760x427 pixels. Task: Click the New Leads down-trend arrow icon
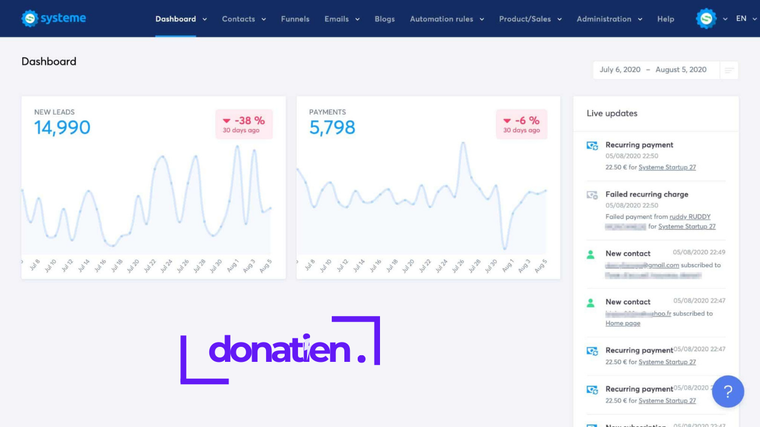(226, 121)
